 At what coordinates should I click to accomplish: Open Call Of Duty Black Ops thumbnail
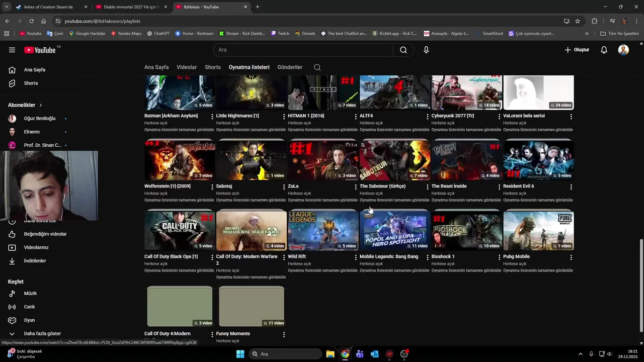pyautogui.click(x=180, y=230)
